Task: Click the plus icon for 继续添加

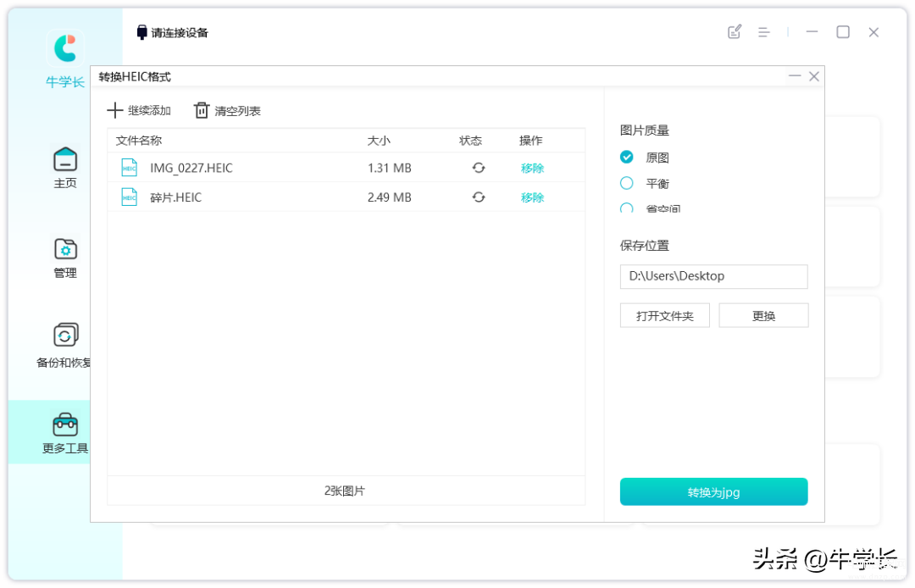Action: (x=115, y=110)
